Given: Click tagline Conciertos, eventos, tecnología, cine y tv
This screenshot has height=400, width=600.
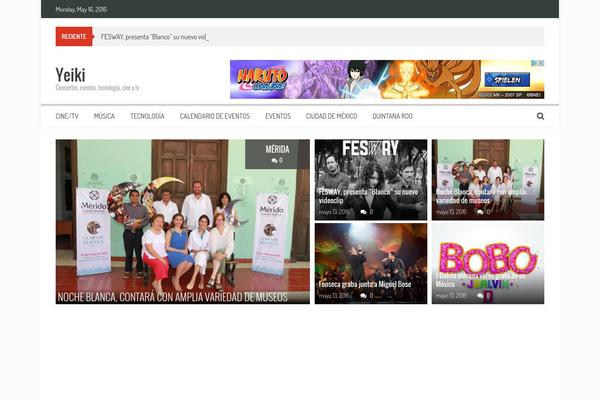Looking at the screenshot, I should click(x=97, y=88).
